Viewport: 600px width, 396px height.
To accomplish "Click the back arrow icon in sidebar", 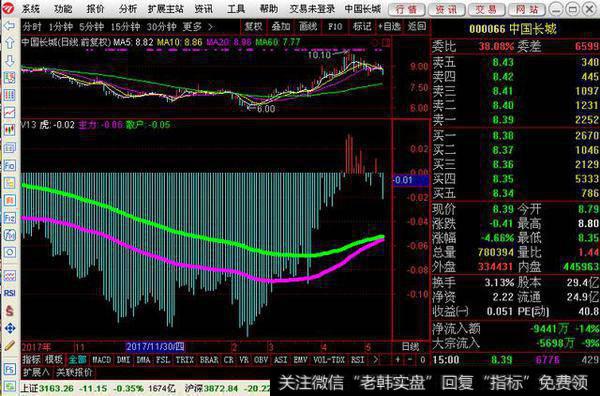I will pos(9,26).
